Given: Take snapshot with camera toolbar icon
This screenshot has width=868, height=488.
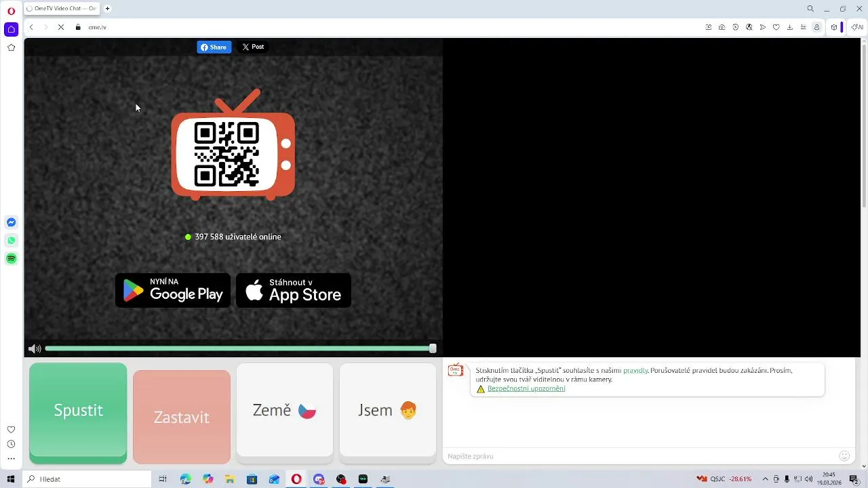Looking at the screenshot, I should (722, 27).
